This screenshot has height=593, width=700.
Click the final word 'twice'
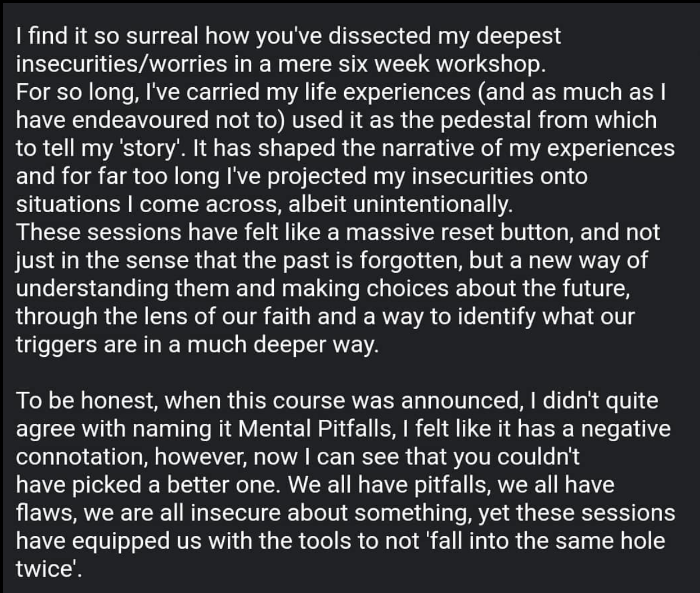(42, 569)
